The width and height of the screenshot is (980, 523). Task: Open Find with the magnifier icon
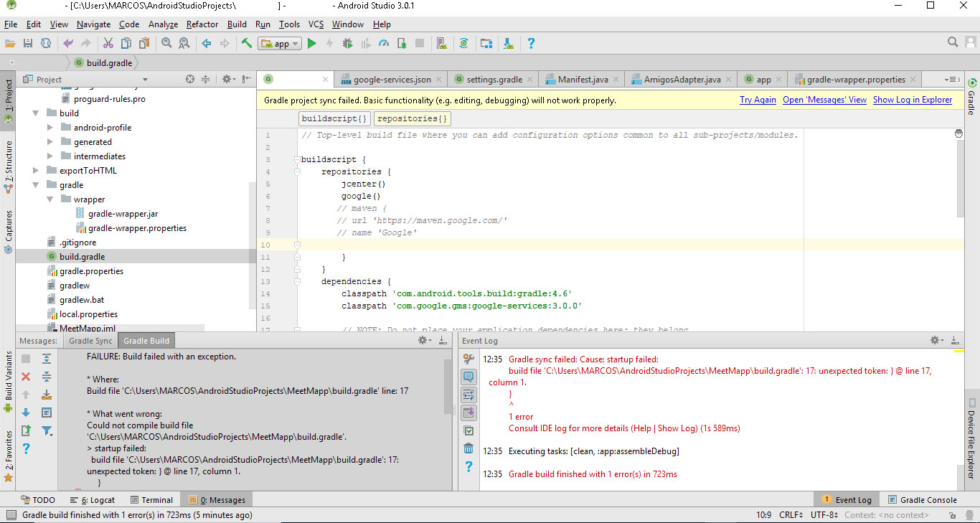tap(166, 44)
